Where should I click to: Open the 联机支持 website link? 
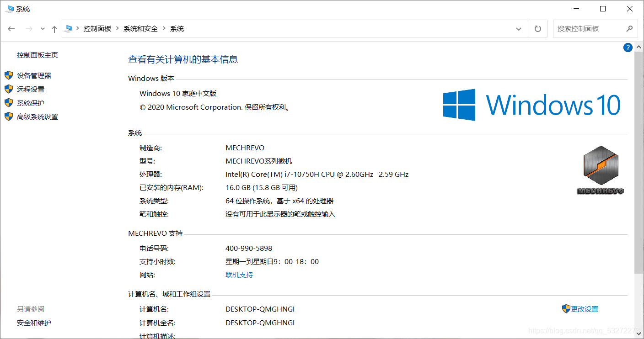point(239,275)
